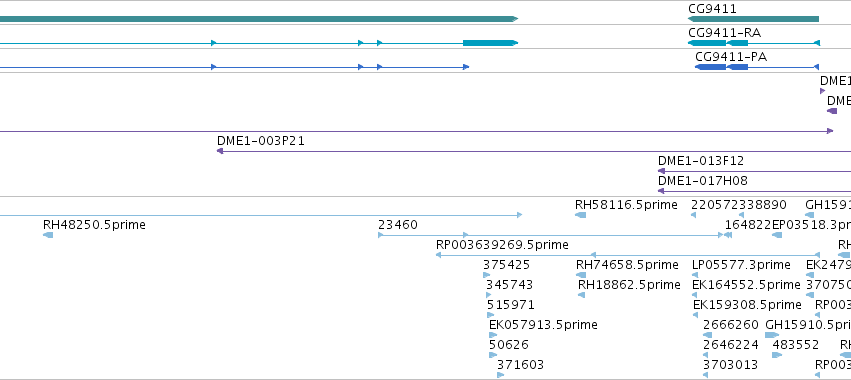The width and height of the screenshot is (851, 380).
Task: Click the 483552 arrow marker
Action: (x=777, y=355)
